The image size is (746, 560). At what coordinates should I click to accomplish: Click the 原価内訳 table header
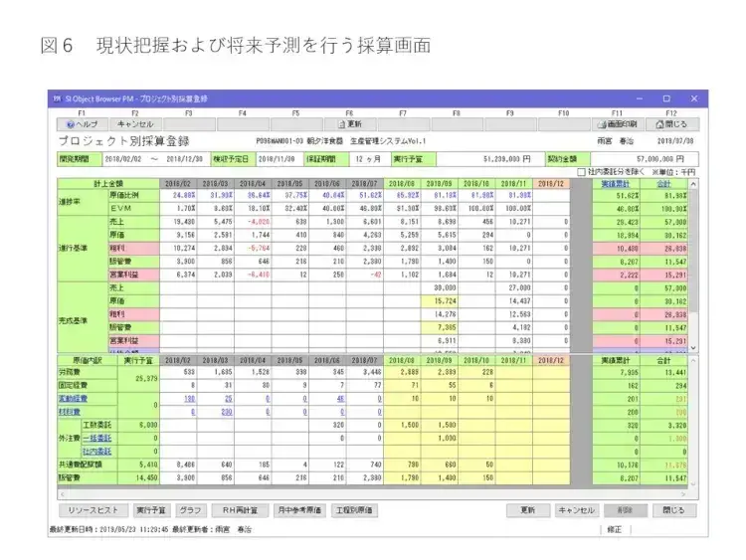point(88,361)
